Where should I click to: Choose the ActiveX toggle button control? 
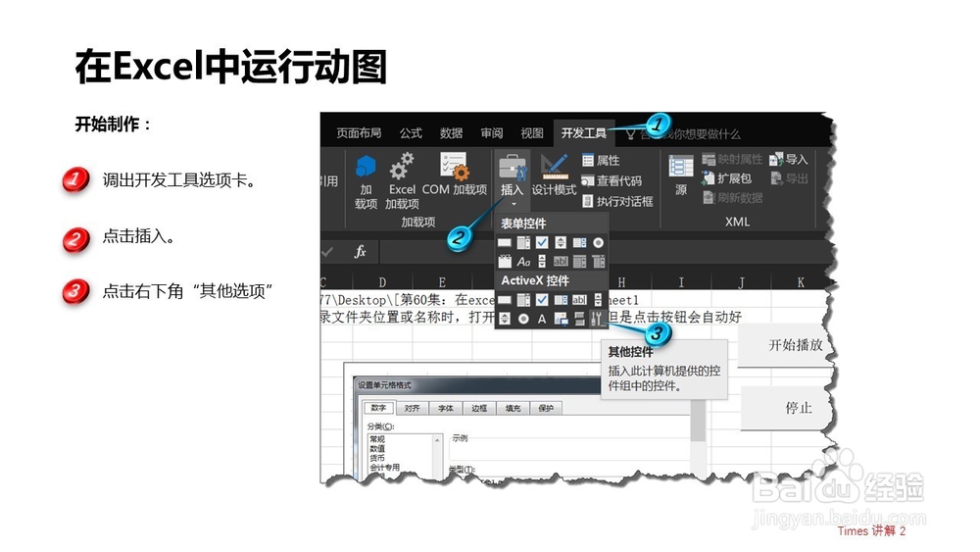579,319
